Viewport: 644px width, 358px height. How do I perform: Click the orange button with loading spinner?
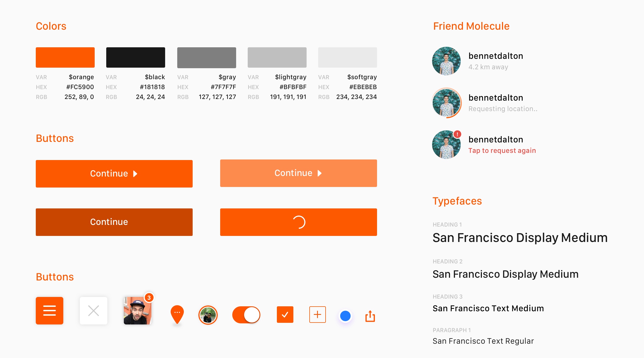[x=298, y=222]
